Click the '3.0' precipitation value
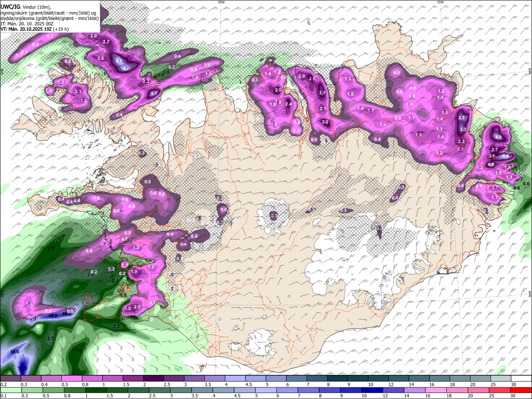The image size is (532, 399). (x=325, y=122)
